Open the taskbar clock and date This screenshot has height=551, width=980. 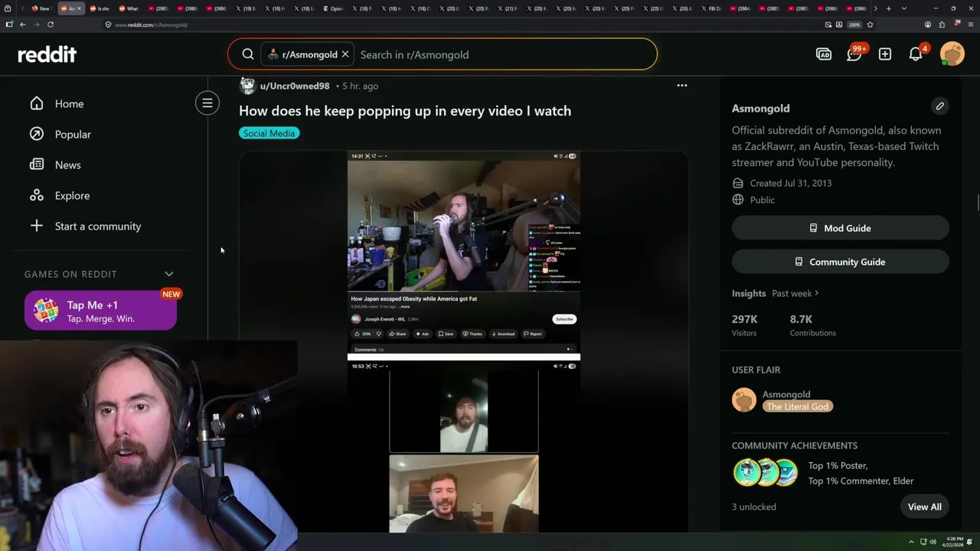tap(955, 542)
